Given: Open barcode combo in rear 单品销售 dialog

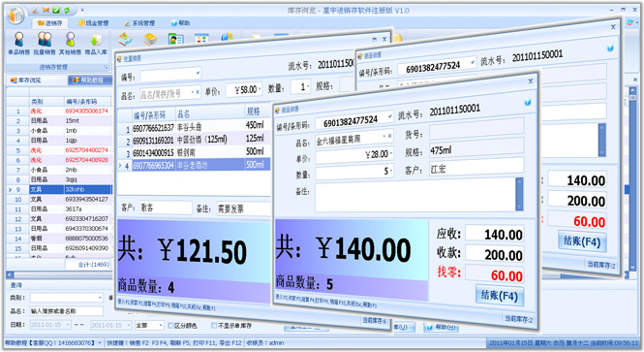Looking at the screenshot, I should [x=473, y=62].
